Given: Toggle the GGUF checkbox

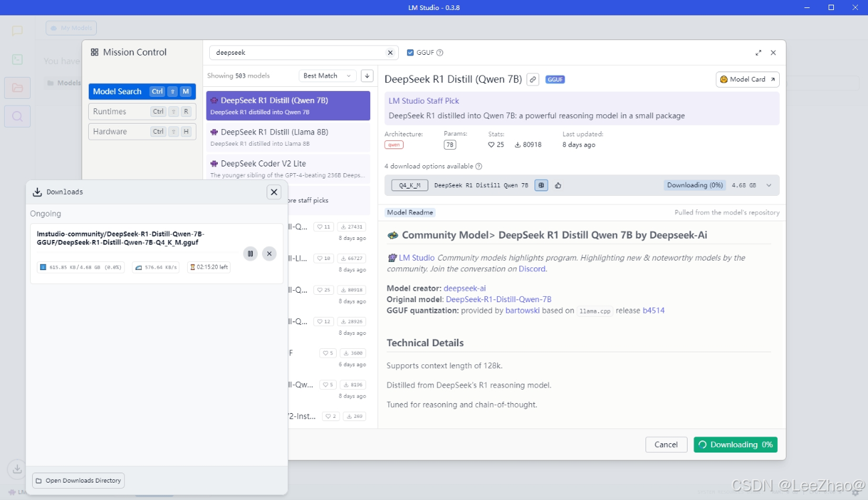Looking at the screenshot, I should 410,53.
